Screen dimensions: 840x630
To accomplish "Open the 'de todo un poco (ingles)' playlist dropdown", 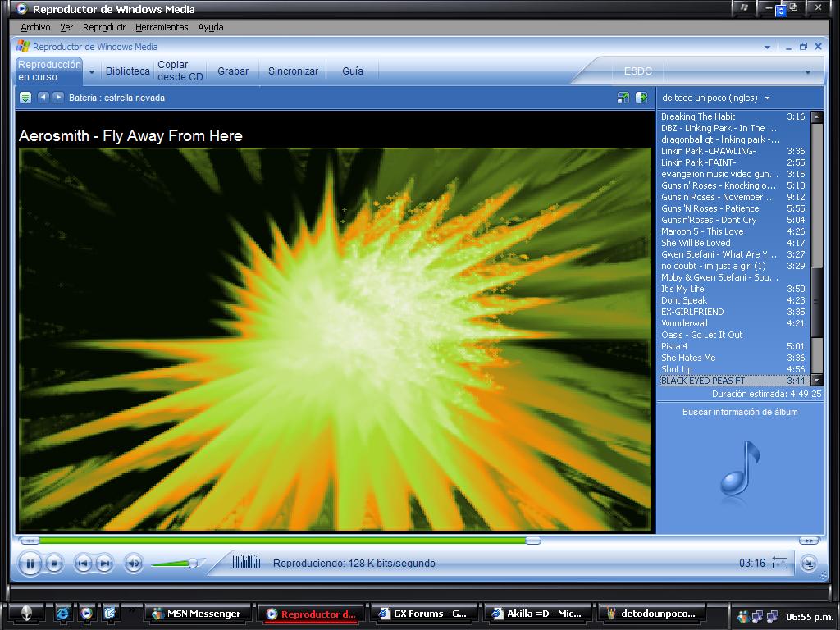I will point(715,98).
